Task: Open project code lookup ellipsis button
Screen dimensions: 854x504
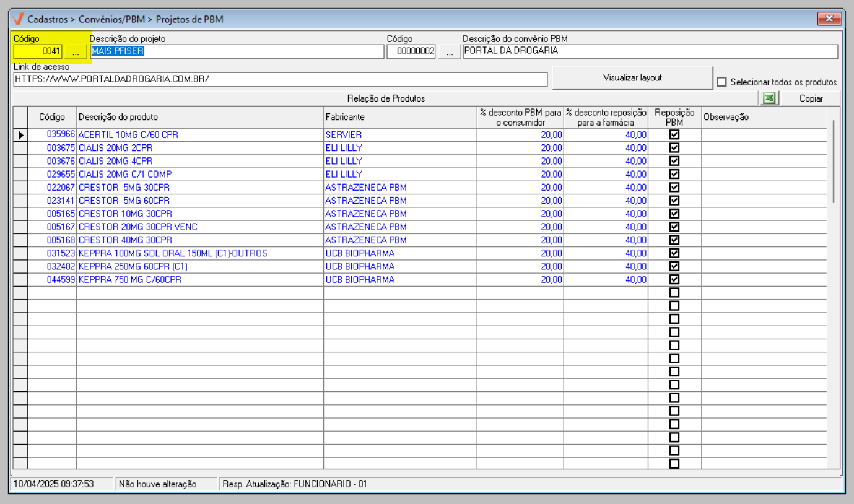Action: click(x=76, y=52)
